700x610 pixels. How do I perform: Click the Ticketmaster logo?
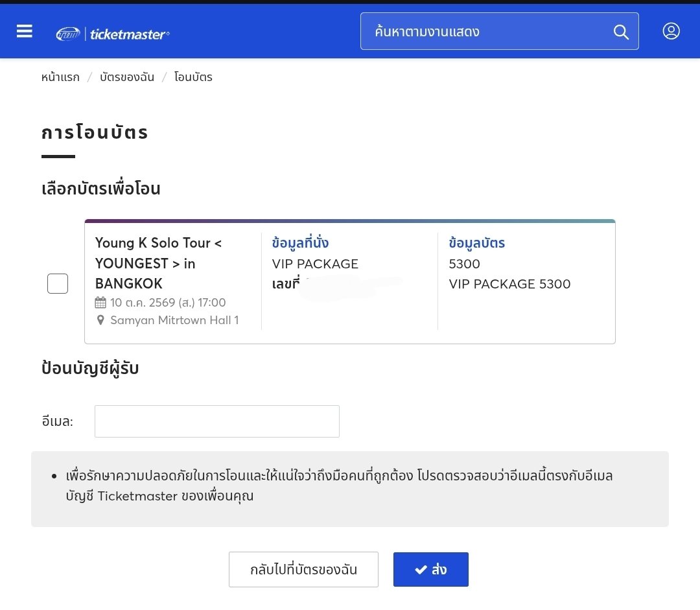click(113, 34)
